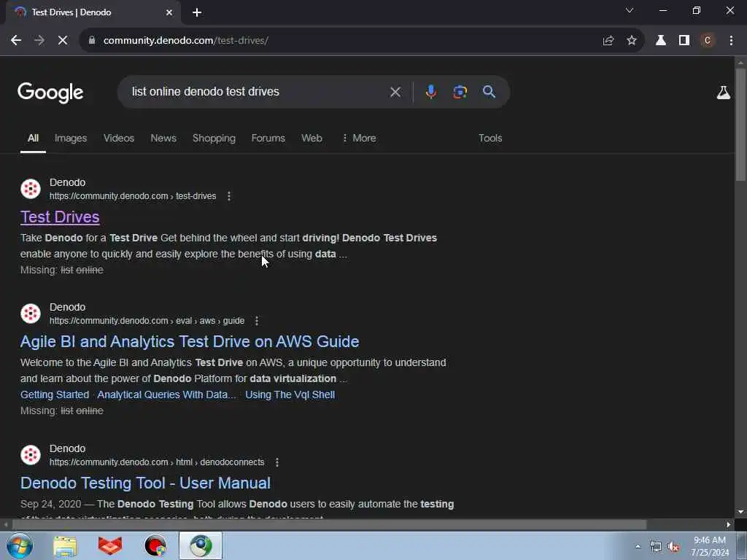Open Chrome Labs flask icon in toolbar
The height and width of the screenshot is (560, 747).
tap(661, 41)
